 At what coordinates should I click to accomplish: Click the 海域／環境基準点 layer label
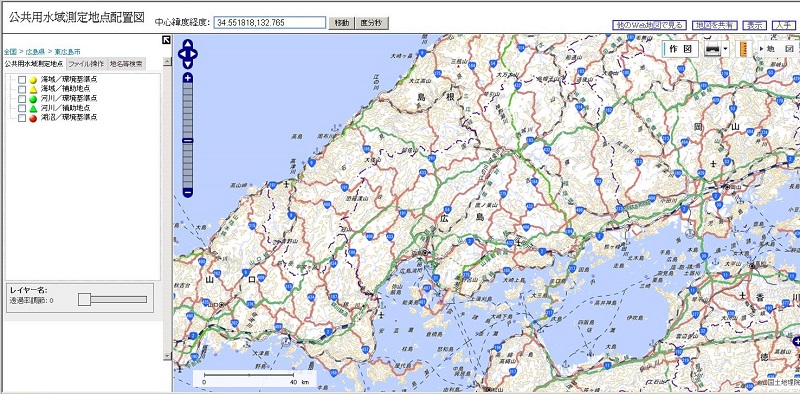(x=69, y=80)
